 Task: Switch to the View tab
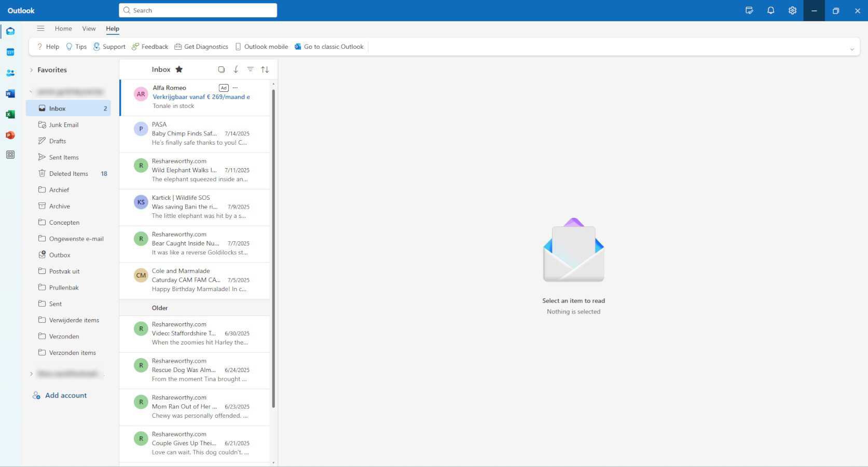click(89, 29)
